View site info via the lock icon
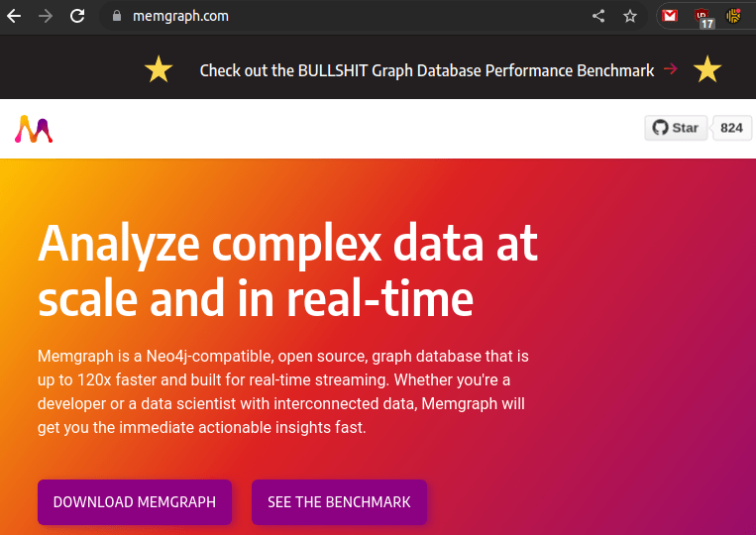Screen dimensions: 756x535 tap(116, 16)
